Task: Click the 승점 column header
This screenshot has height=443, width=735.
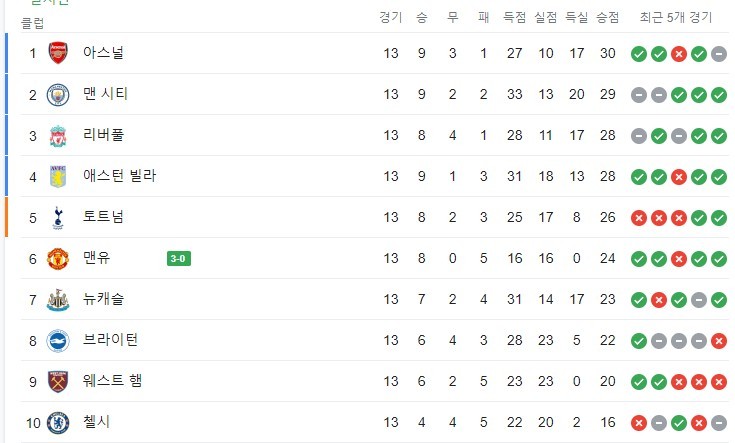Action: pos(607,17)
